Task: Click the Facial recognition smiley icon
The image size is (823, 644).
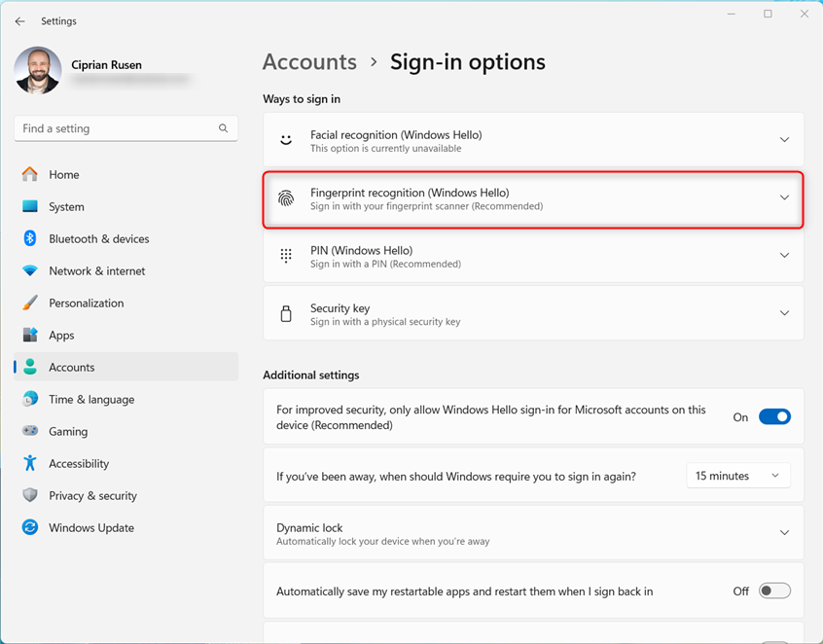Action: tap(286, 140)
